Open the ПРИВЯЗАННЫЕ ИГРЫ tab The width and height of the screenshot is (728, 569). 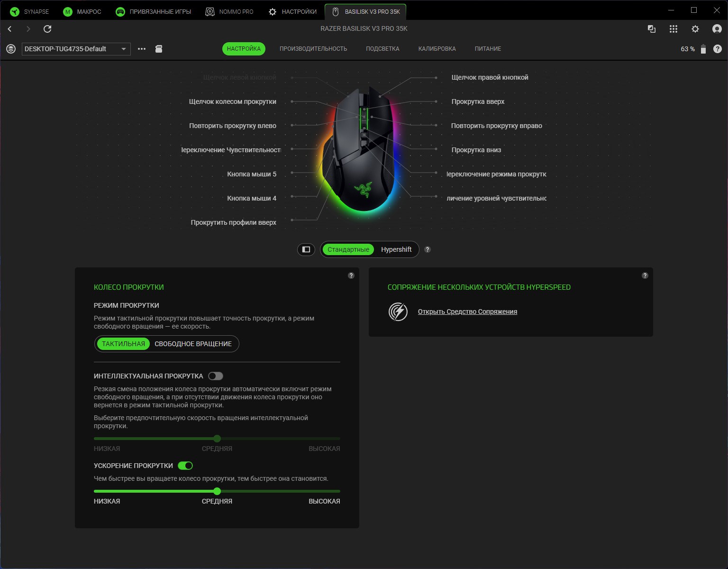pyautogui.click(x=154, y=11)
